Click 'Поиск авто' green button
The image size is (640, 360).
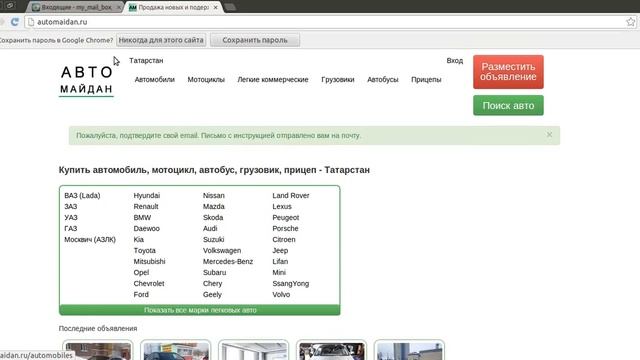508,105
